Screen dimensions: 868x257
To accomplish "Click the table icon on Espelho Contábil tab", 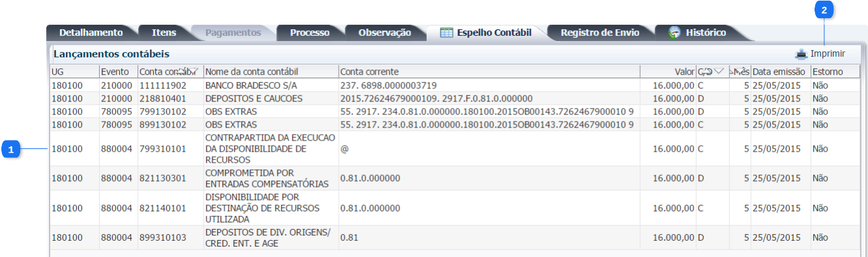I will (446, 33).
